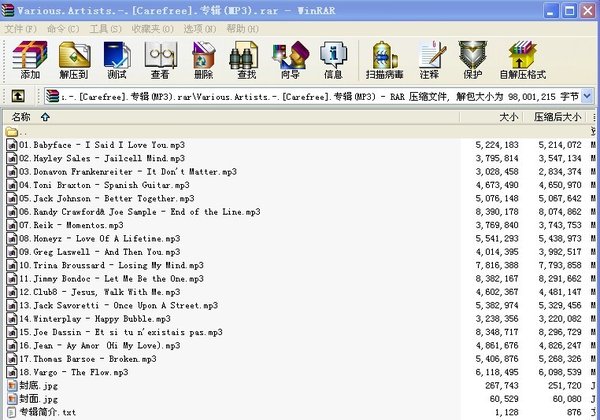Select 12.Club8 - Jesus, Walk With Me.mp3
This screenshot has height=420, width=600.
coord(100,292)
